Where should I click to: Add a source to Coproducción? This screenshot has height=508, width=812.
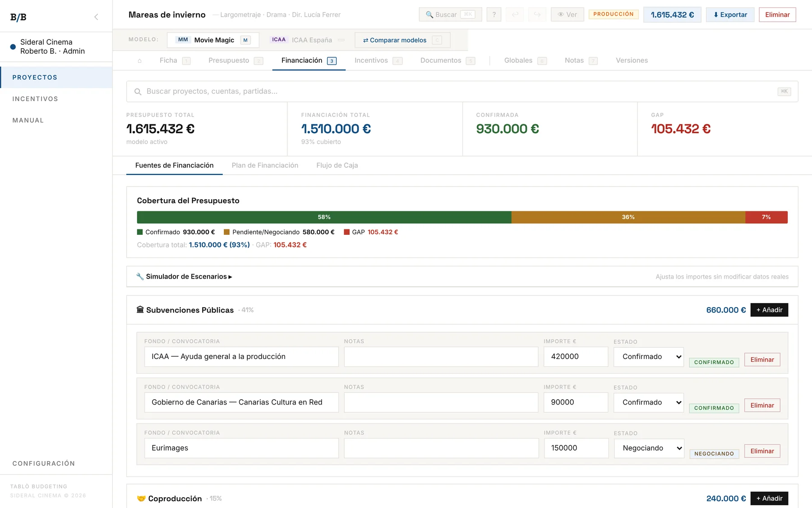[769, 499]
